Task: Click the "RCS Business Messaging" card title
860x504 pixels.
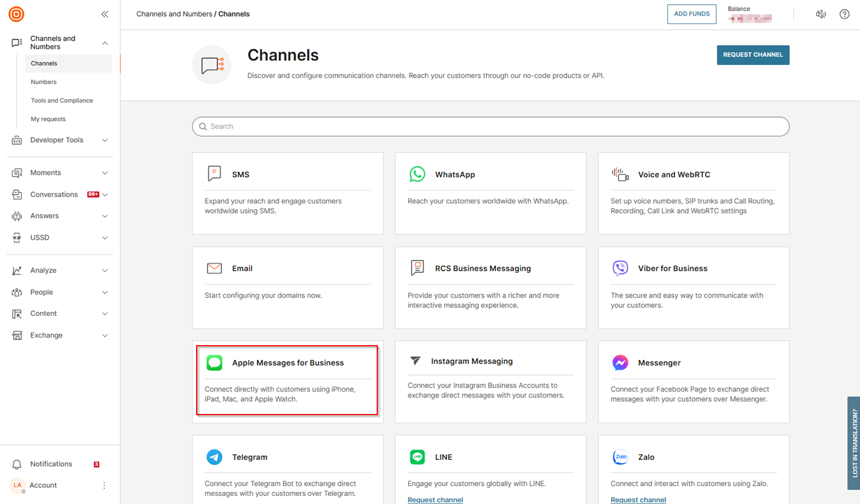Action: click(x=483, y=268)
